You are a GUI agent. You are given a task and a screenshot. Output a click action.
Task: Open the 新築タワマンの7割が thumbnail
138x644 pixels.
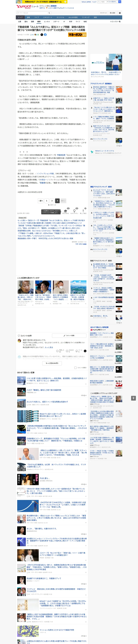pos(78,287)
